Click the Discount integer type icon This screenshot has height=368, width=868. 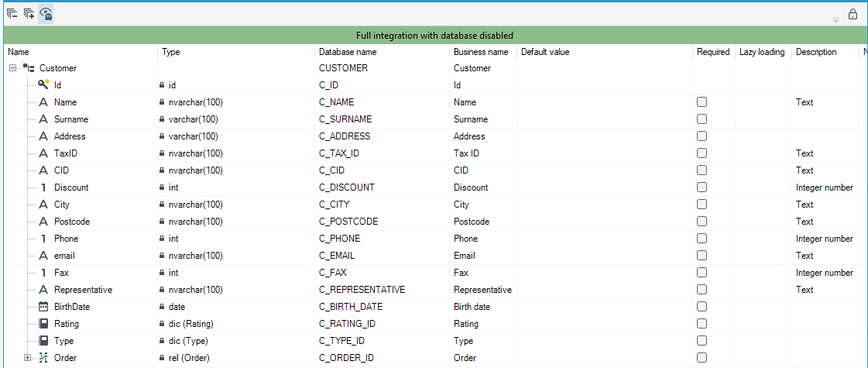[43, 187]
